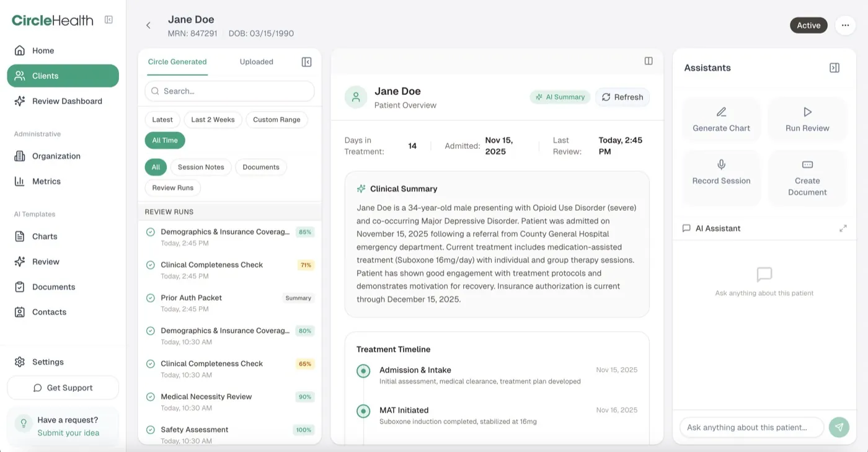Open Charts templates

click(63, 236)
